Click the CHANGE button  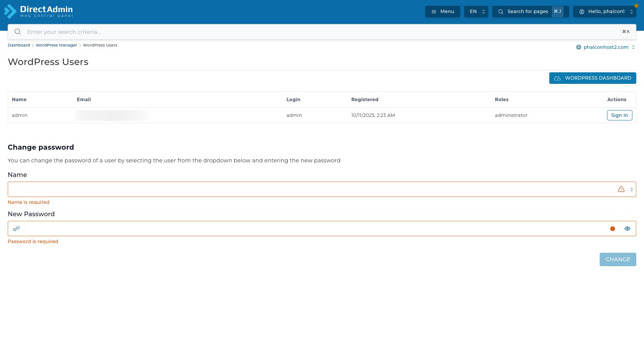tap(618, 260)
